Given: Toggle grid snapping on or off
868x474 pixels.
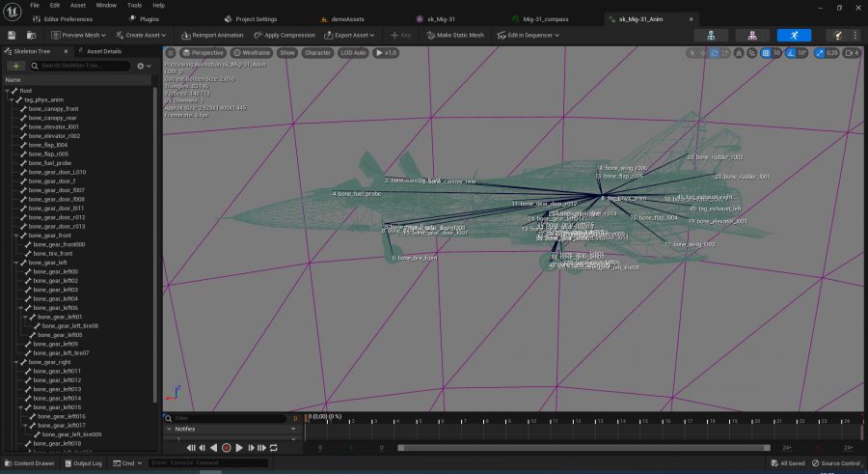Looking at the screenshot, I should pyautogui.click(x=766, y=53).
